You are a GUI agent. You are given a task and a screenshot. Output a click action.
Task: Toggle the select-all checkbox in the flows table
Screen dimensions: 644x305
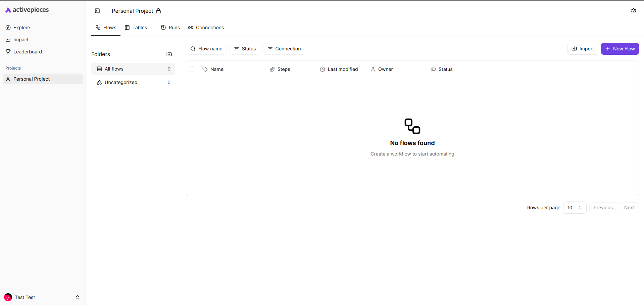tap(192, 69)
